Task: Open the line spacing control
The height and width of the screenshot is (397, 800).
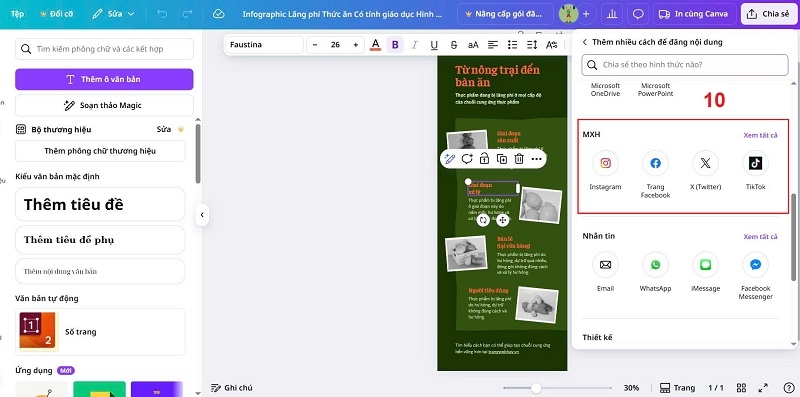Action: tap(532, 45)
